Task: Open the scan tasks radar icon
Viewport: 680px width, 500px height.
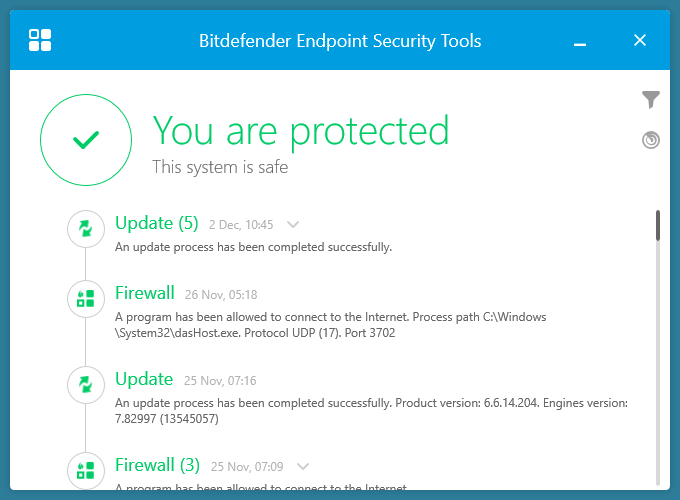Action: [651, 140]
